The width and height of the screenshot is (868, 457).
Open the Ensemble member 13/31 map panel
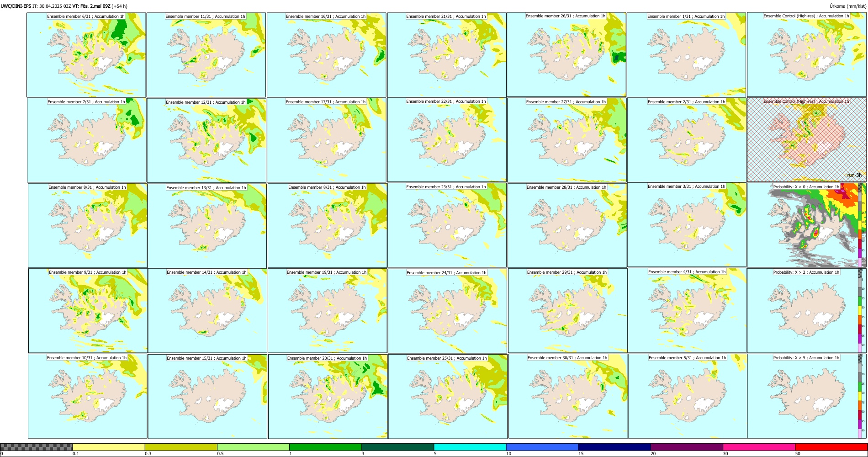click(x=207, y=226)
